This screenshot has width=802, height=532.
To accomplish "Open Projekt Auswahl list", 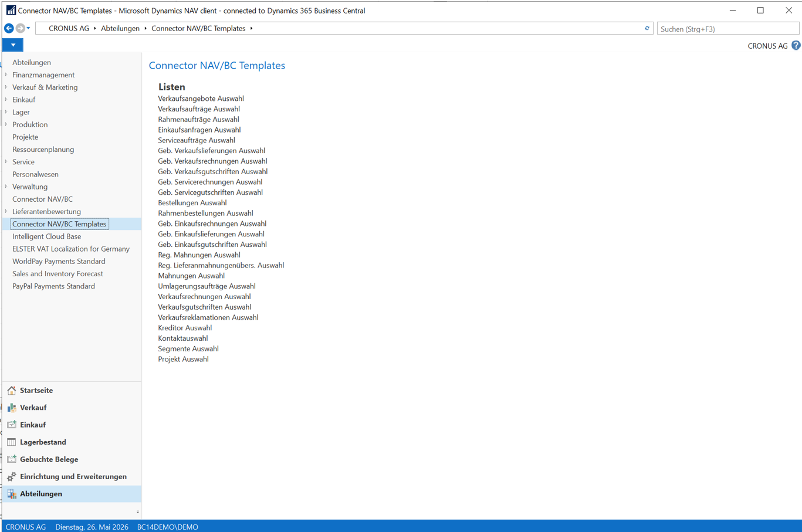I will point(183,359).
